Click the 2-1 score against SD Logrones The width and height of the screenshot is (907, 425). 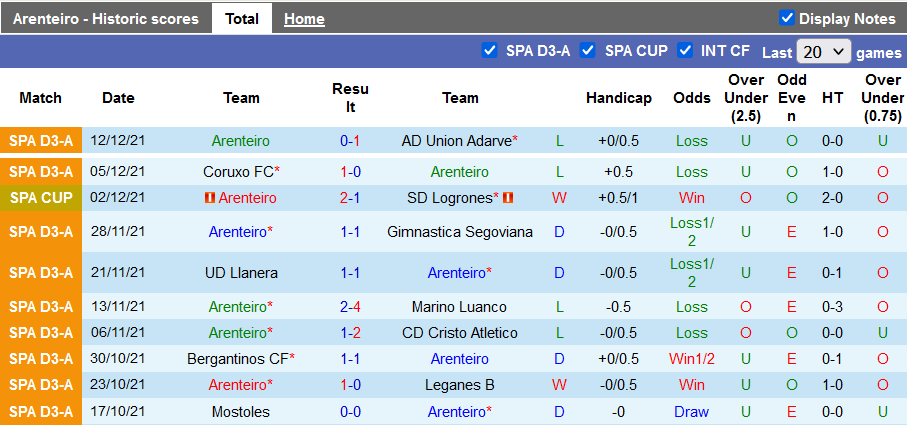pos(350,198)
